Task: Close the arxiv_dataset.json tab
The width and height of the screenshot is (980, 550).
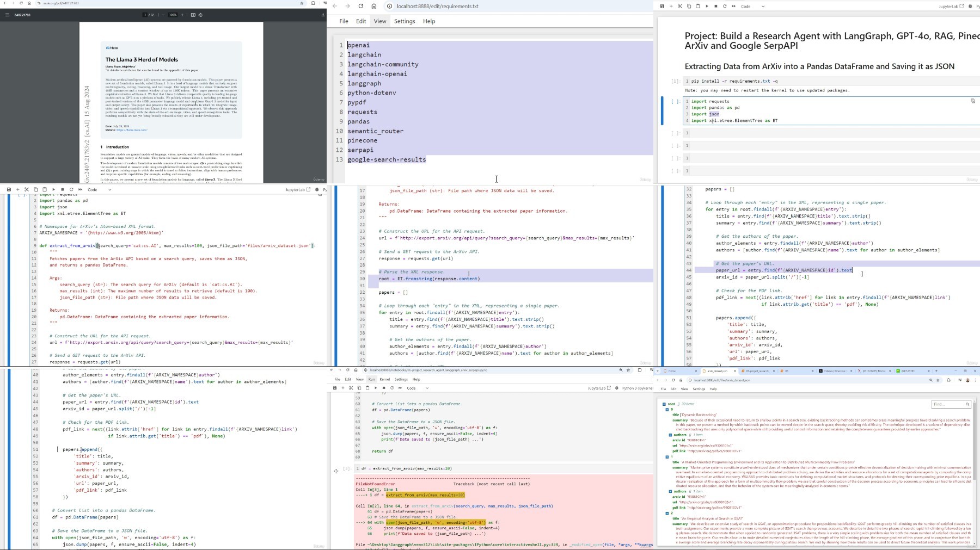Action: (735, 371)
